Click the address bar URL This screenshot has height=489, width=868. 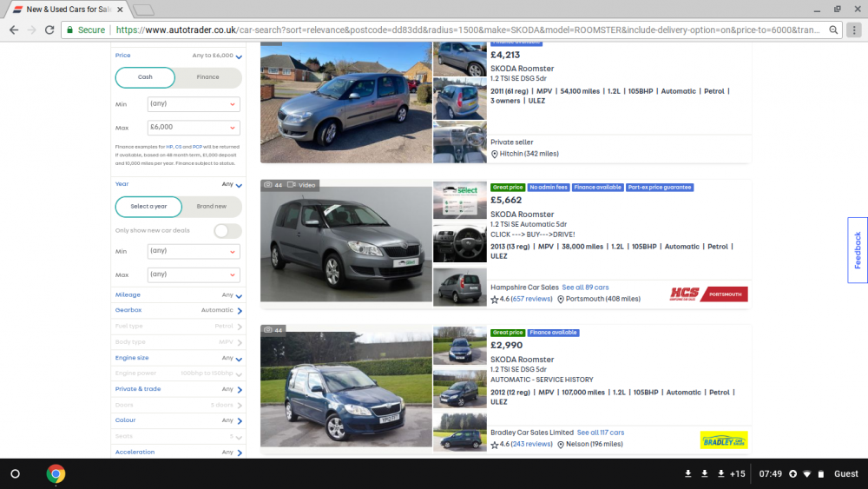click(x=468, y=30)
